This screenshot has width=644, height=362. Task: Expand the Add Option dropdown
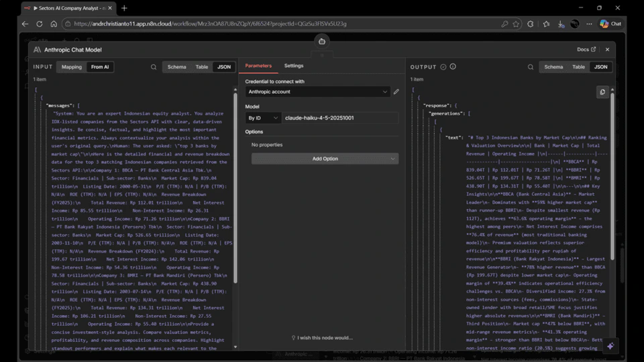[325, 158]
